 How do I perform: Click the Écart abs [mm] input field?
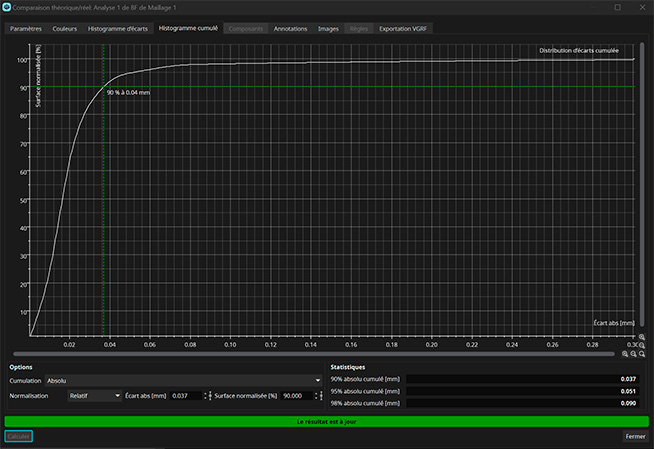pyautogui.click(x=186, y=396)
